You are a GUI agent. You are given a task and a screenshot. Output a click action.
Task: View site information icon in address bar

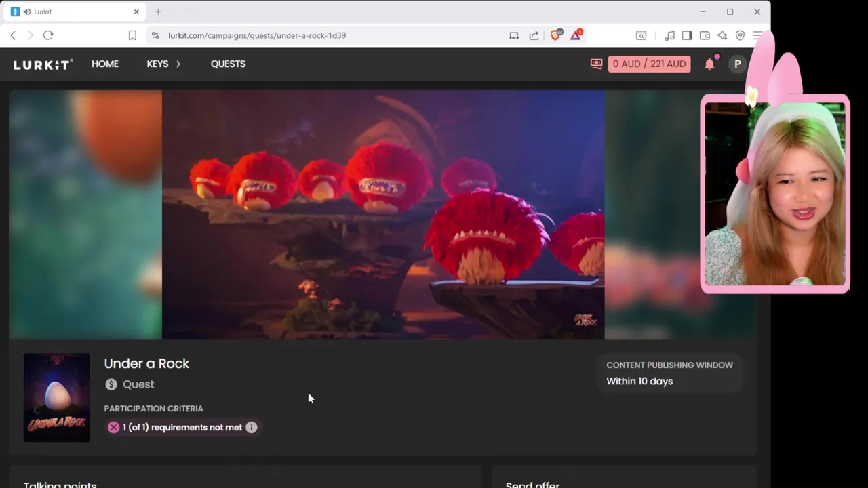coord(155,35)
